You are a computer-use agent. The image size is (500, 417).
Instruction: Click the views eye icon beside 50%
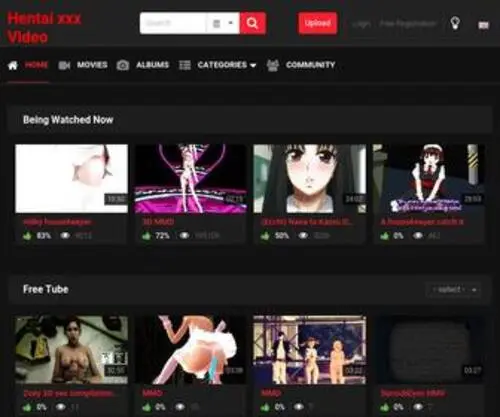point(303,236)
